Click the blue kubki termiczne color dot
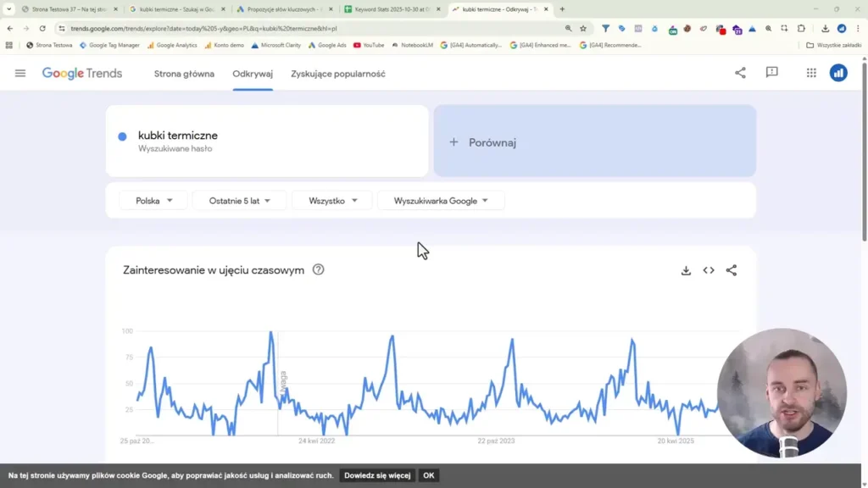The width and height of the screenshot is (868, 488). (122, 136)
